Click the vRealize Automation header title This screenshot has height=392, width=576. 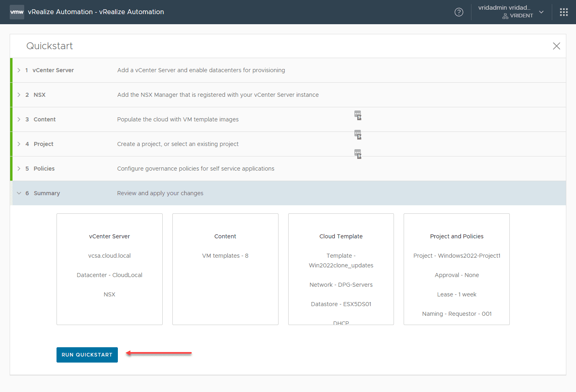point(96,12)
